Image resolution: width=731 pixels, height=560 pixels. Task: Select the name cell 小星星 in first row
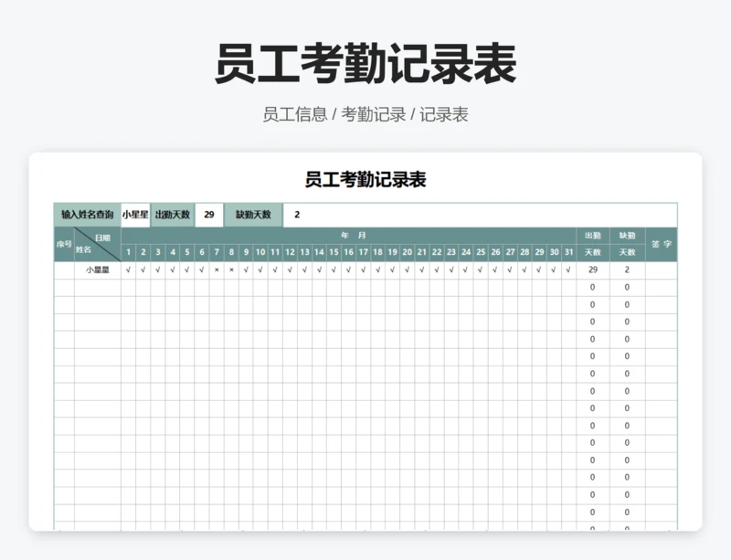(98, 270)
